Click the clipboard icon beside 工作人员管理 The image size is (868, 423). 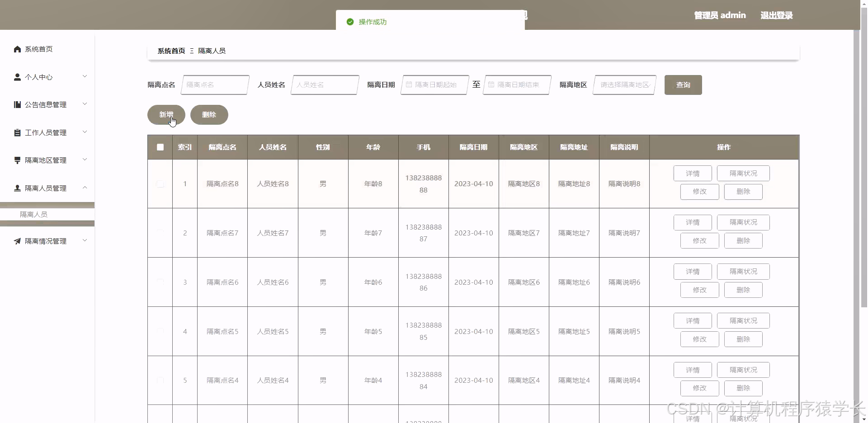coord(17,132)
